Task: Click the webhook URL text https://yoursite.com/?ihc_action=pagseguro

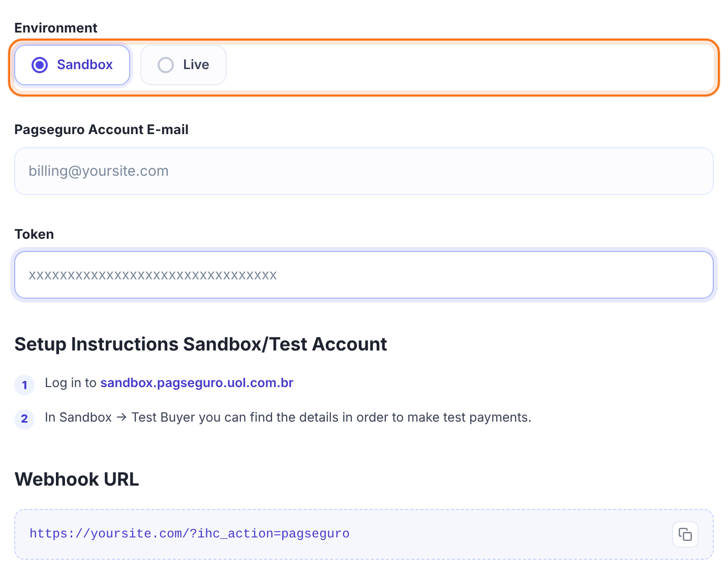Action: click(x=190, y=534)
